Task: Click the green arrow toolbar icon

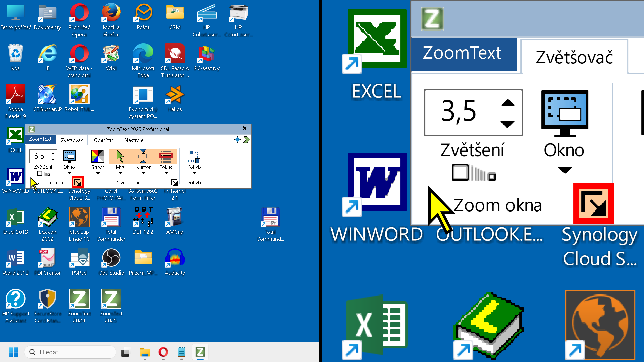Action: (247, 140)
